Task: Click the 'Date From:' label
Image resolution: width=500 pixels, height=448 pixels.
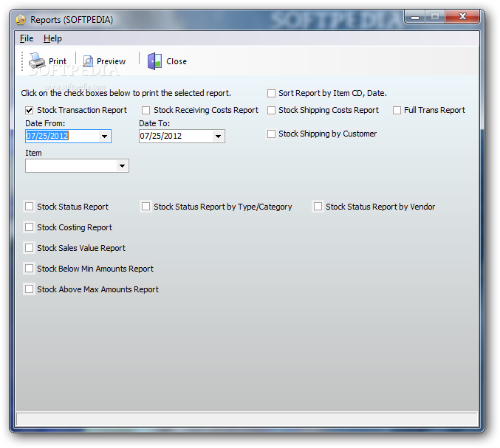Action: [45, 123]
